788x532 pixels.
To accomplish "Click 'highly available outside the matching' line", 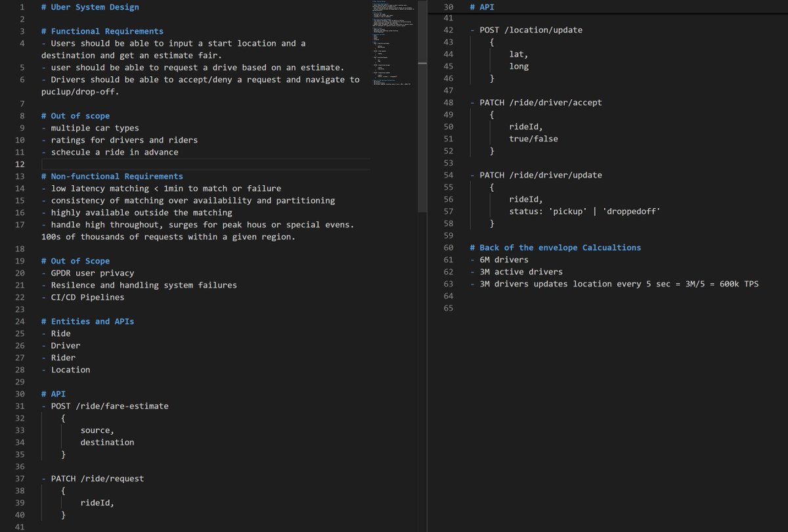I will tap(136, 212).
